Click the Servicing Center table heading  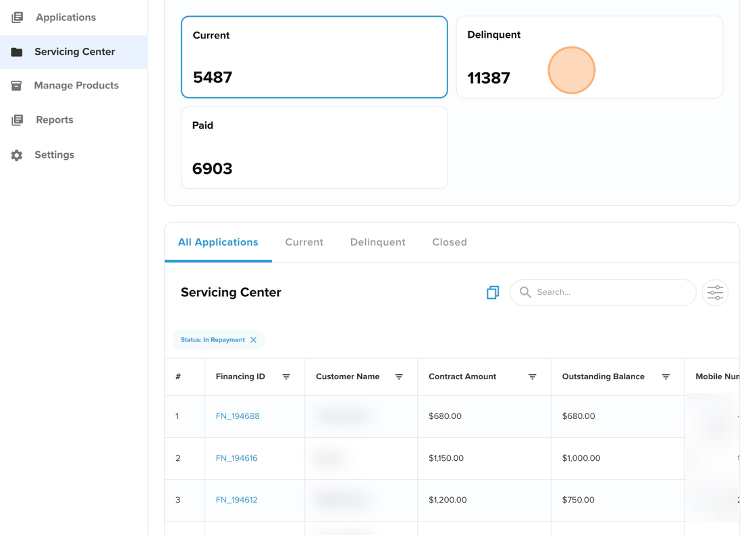[x=231, y=293]
